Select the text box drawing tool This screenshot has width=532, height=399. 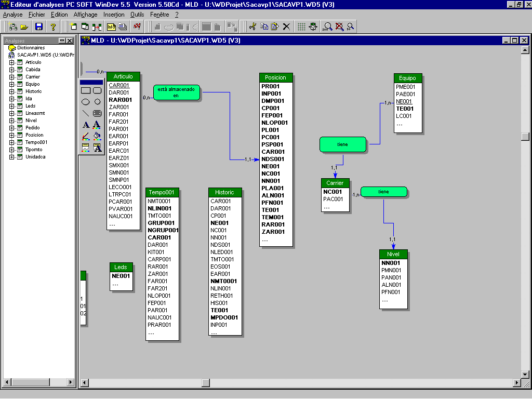[x=97, y=113]
